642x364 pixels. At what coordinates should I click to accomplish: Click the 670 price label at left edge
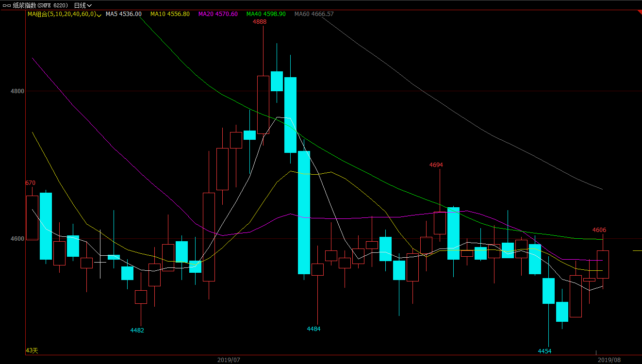(x=31, y=183)
